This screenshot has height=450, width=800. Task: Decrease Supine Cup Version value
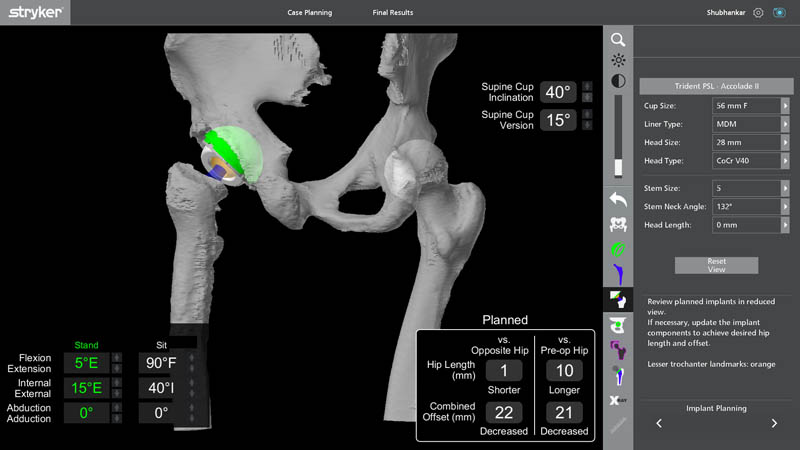(587, 126)
